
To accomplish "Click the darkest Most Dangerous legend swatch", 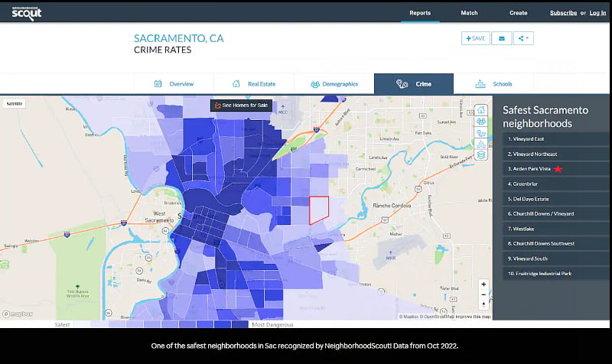I will [239, 324].
